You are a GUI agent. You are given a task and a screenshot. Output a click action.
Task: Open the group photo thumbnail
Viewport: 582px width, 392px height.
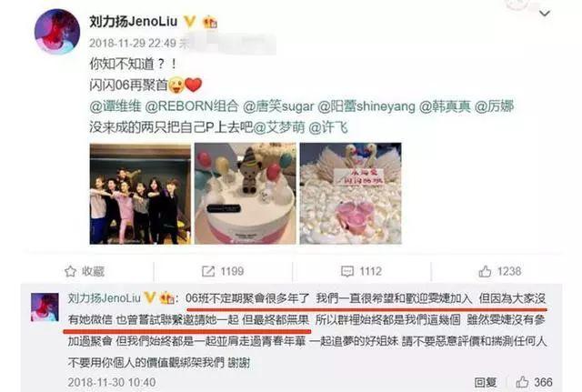(x=140, y=194)
